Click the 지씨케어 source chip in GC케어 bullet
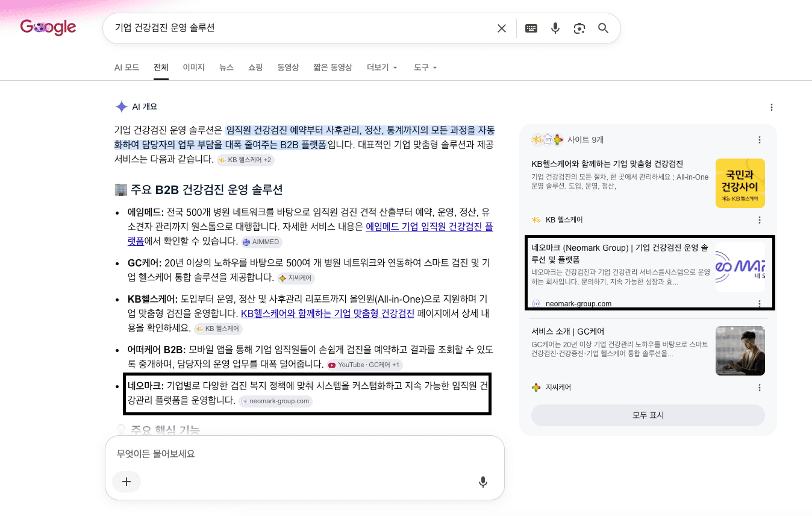Image resolution: width=812 pixels, height=516 pixels. point(296,278)
